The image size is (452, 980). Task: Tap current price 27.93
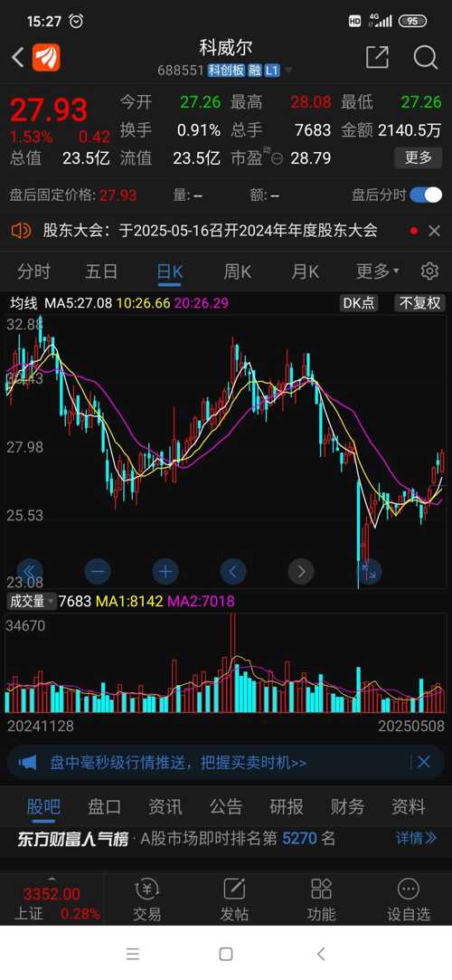48,110
